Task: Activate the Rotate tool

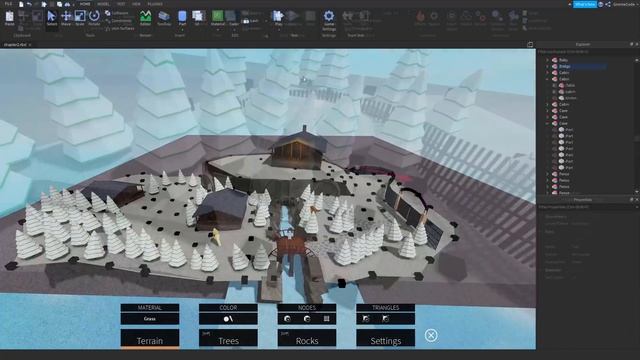Action: 94,18
